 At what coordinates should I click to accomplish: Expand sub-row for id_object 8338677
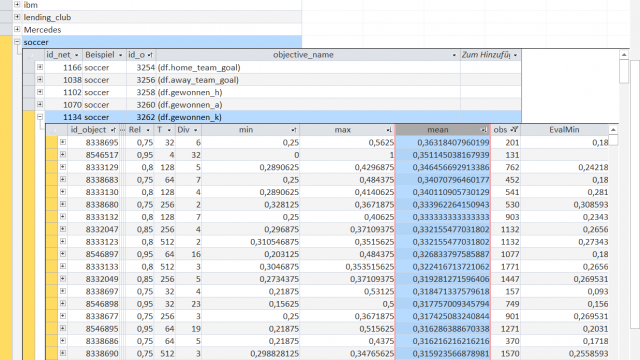pos(62,316)
